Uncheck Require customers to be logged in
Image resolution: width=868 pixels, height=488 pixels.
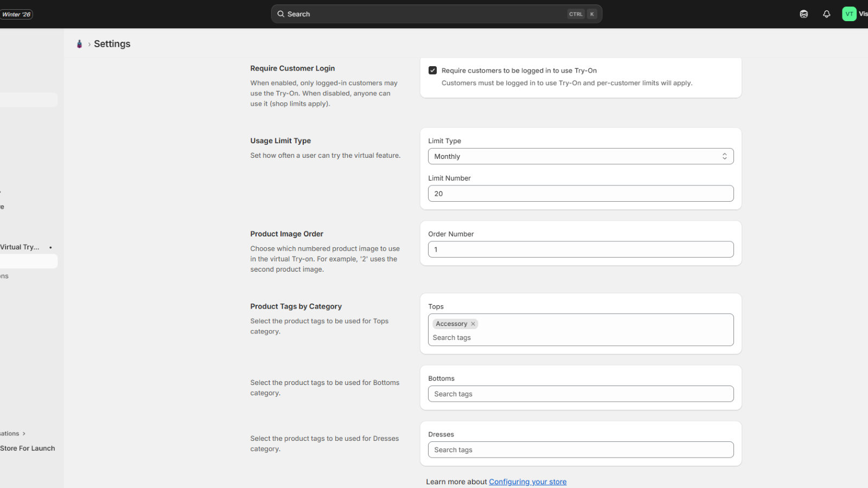click(x=433, y=70)
